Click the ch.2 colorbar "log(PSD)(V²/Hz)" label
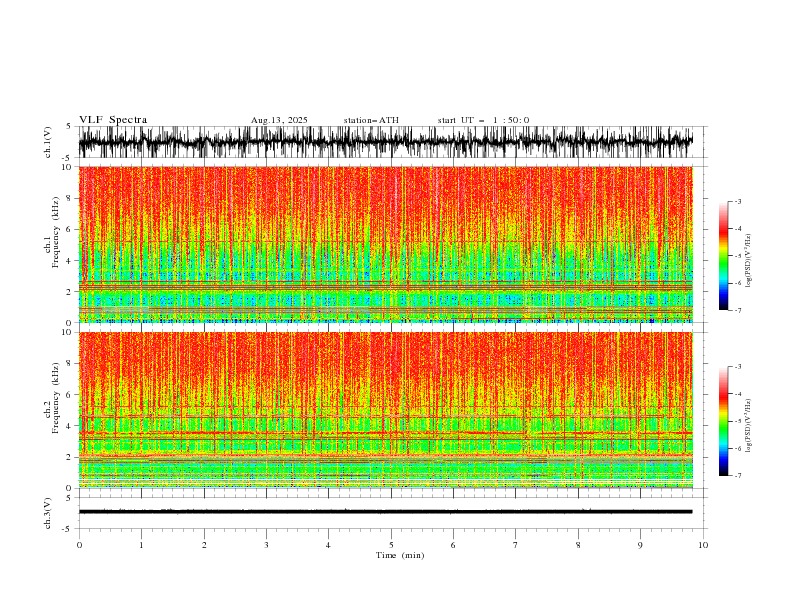 (x=748, y=426)
